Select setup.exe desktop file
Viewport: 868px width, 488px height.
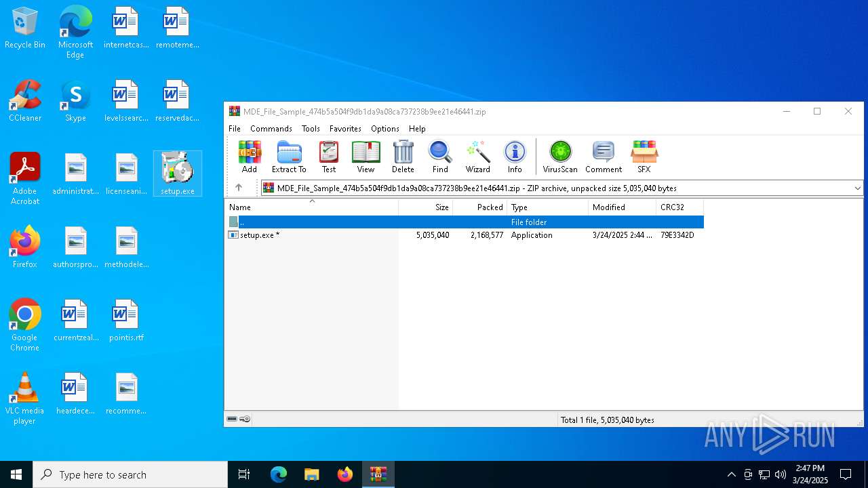(178, 174)
